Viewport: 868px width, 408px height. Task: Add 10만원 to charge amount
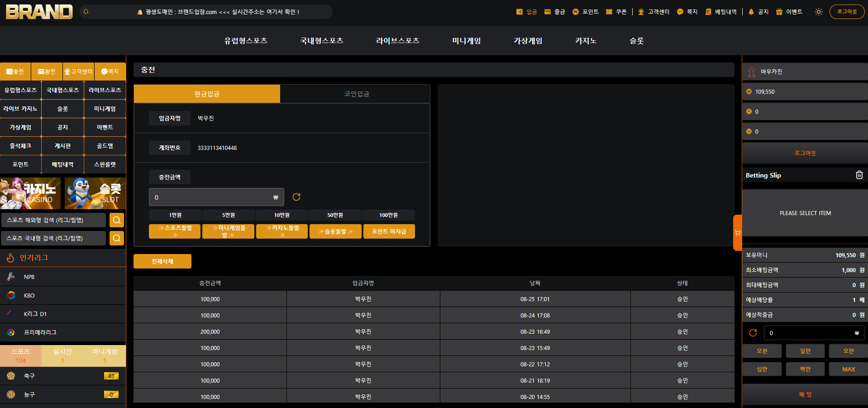coord(282,215)
